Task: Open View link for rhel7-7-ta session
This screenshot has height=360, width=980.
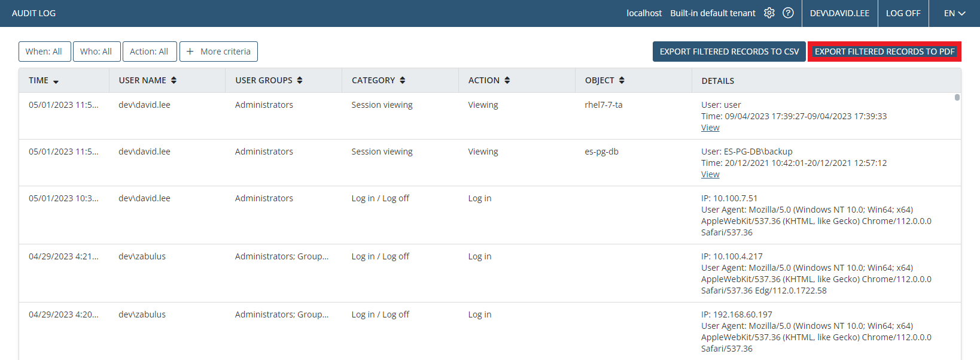Action: point(710,128)
